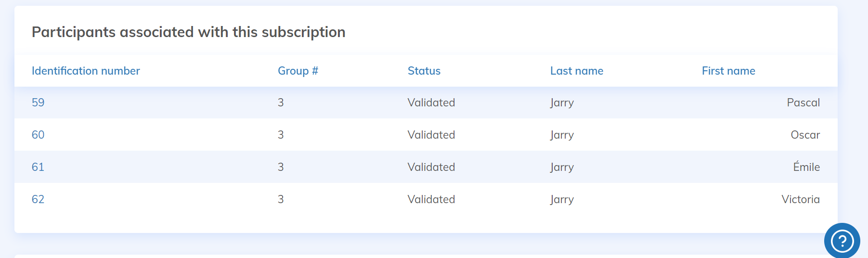The height and width of the screenshot is (258, 868).
Task: Click Validated status in row 59
Action: pyautogui.click(x=431, y=103)
